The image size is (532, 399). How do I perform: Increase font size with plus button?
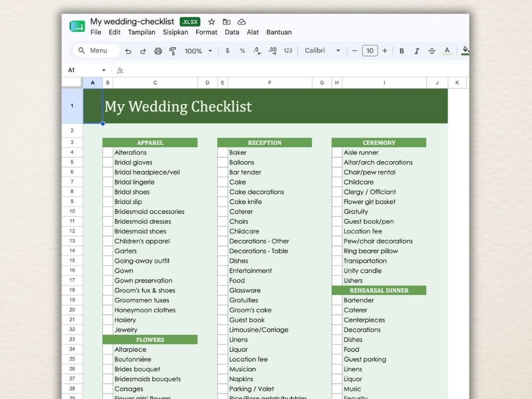point(385,51)
